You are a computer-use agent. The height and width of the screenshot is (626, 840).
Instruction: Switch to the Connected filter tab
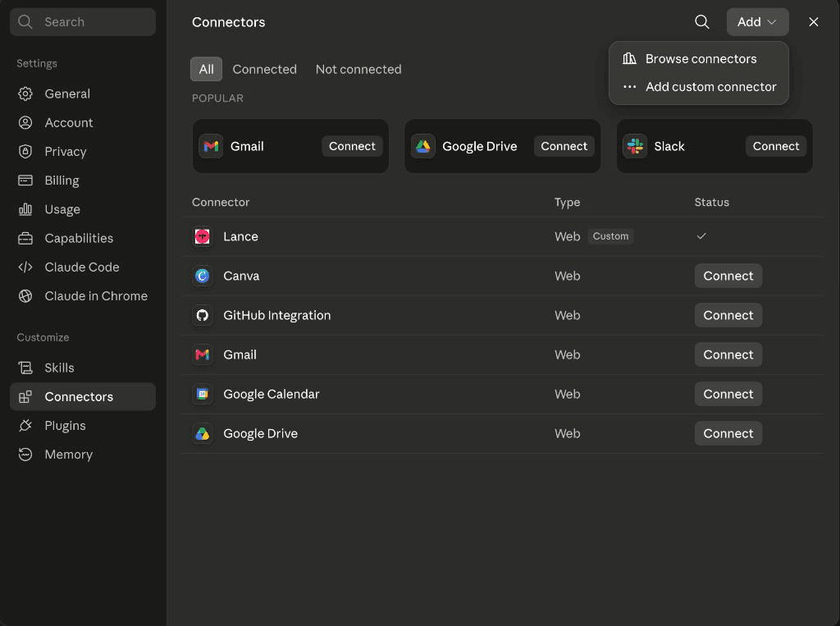(265, 69)
